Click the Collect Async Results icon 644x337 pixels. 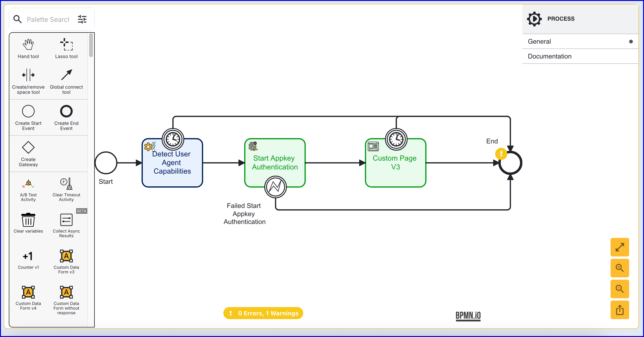(x=66, y=220)
